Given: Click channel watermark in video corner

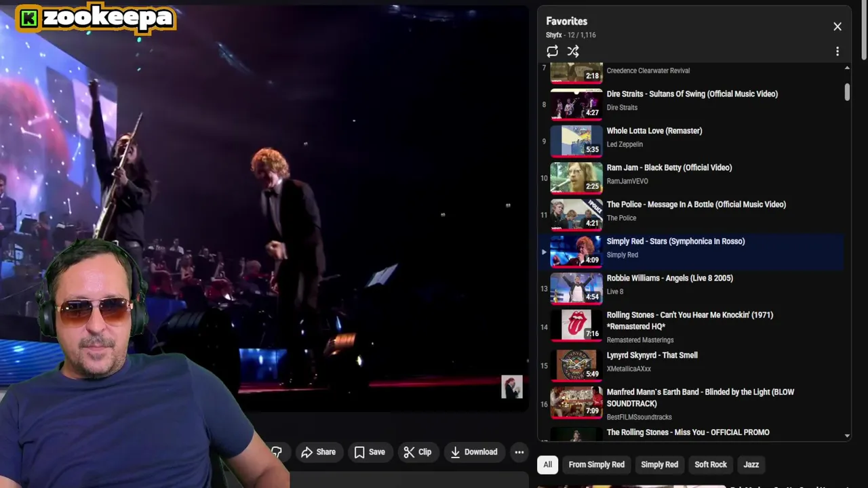Looking at the screenshot, I should pos(512,387).
